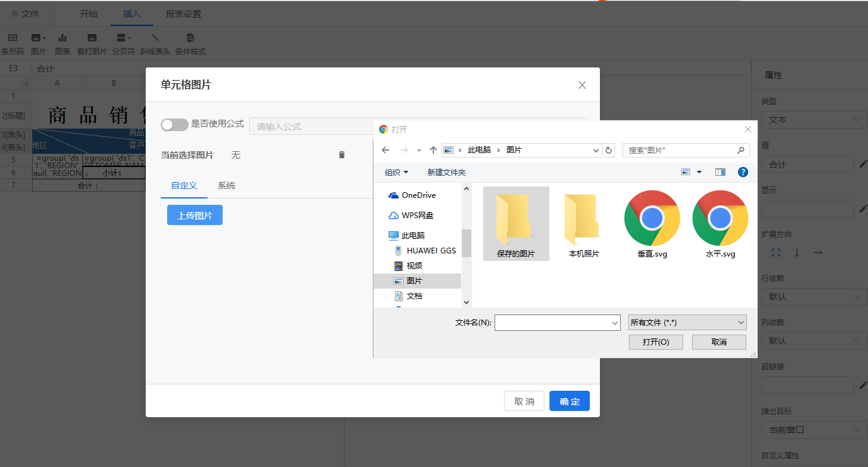Switch to the 系统 tab in dialog

click(x=226, y=185)
